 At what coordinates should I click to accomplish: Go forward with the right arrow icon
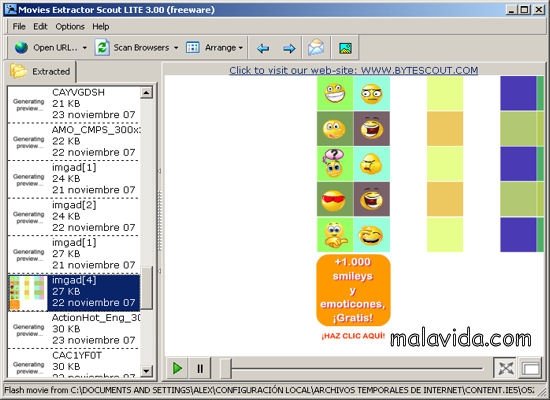tap(289, 48)
